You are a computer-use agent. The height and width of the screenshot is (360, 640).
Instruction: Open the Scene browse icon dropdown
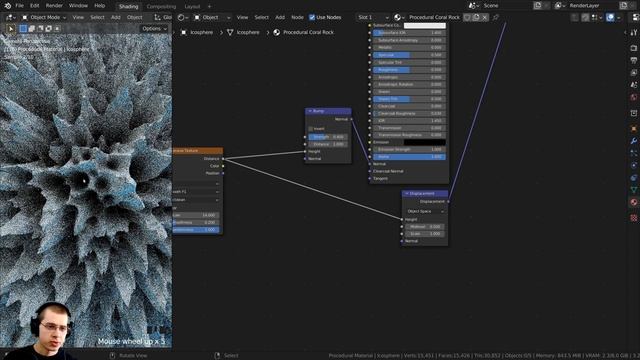click(474, 6)
